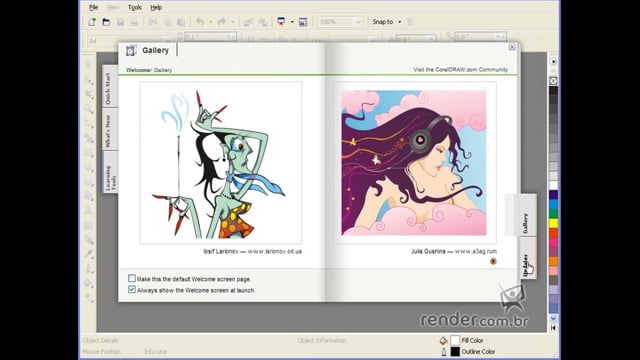The image size is (640, 360).
Task: Click the Gallery page header icon
Action: (131, 50)
